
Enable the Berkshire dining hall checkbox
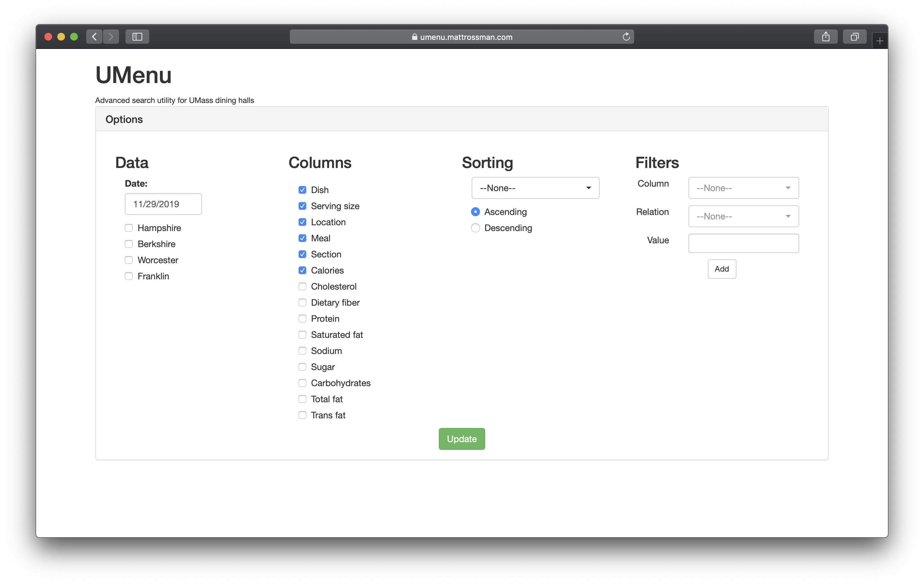pos(129,244)
